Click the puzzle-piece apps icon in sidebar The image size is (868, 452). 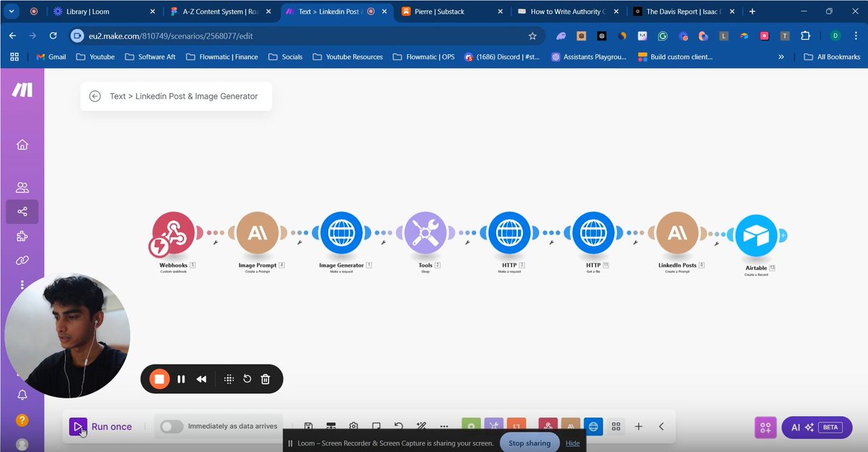tap(22, 236)
